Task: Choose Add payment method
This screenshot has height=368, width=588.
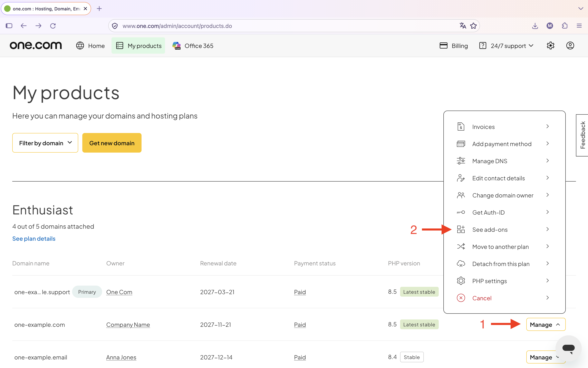Action: coord(504,144)
